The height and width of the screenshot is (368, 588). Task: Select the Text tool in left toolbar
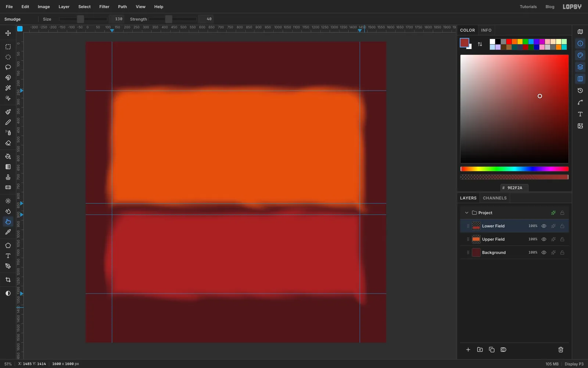[8, 256]
